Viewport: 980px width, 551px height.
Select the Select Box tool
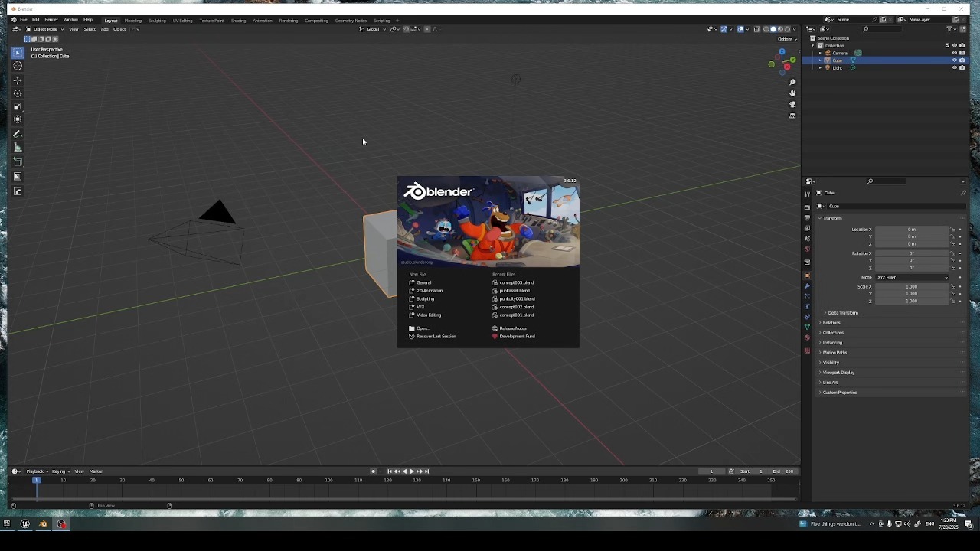click(18, 53)
